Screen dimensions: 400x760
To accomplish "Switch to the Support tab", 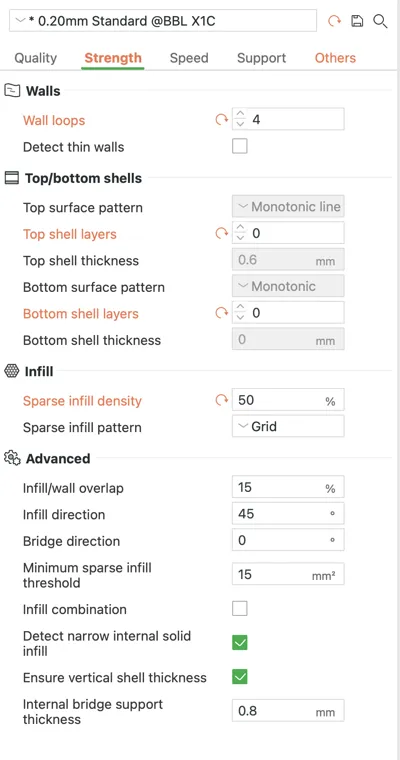I will pyautogui.click(x=261, y=58).
